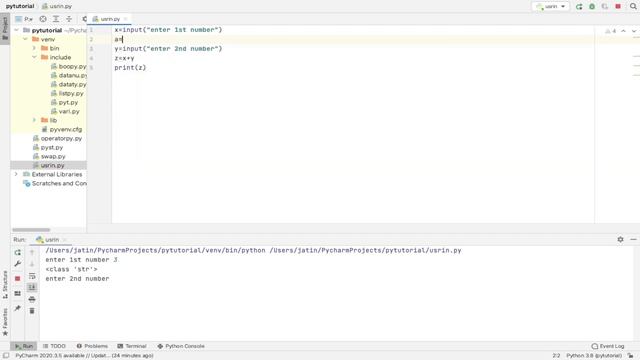Select usrin.py in project tree
The width and height of the screenshot is (640, 360).
tap(49, 165)
